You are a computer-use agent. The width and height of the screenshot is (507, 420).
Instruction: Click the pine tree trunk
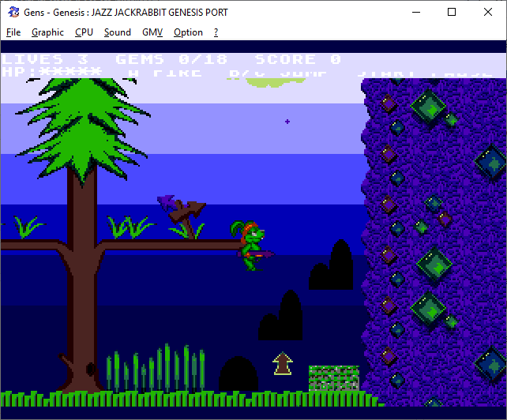pos(82,278)
